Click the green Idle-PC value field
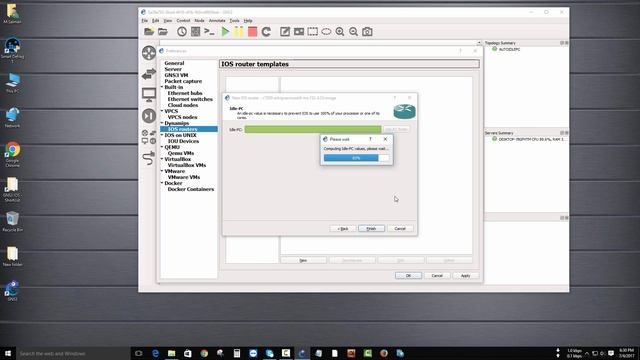640x360 pixels. pos(313,129)
